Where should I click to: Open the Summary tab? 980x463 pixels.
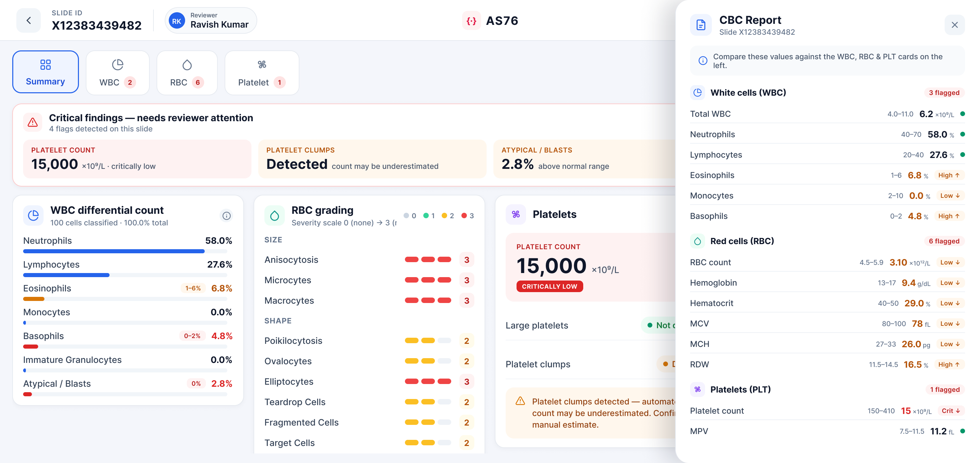click(45, 72)
